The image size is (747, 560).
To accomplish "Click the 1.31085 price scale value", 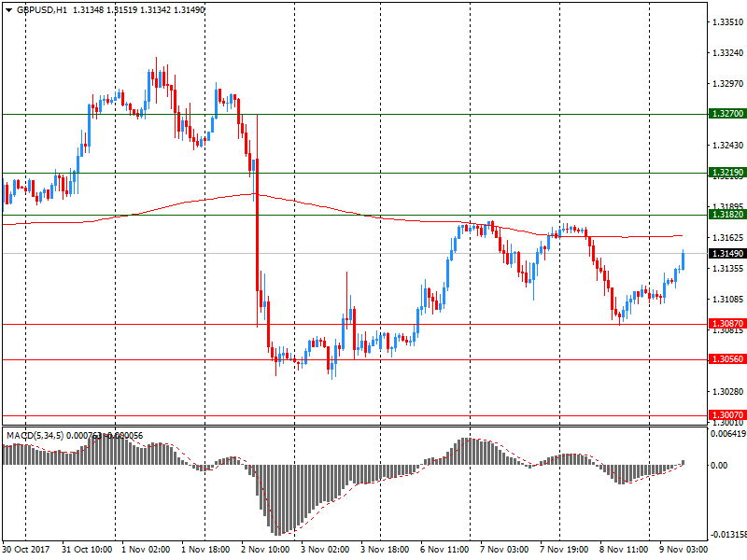I will pyautogui.click(x=727, y=300).
